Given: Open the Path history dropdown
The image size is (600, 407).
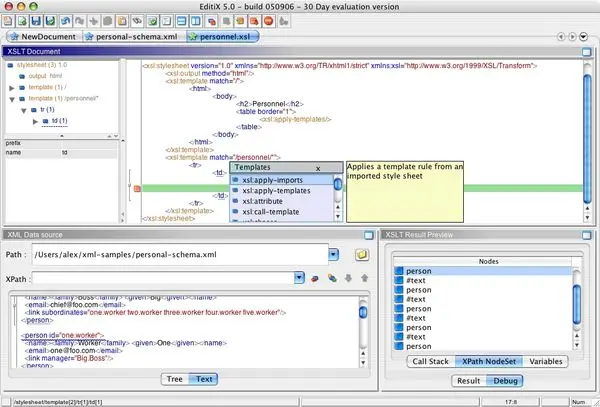Looking at the screenshot, I should pos(334,255).
